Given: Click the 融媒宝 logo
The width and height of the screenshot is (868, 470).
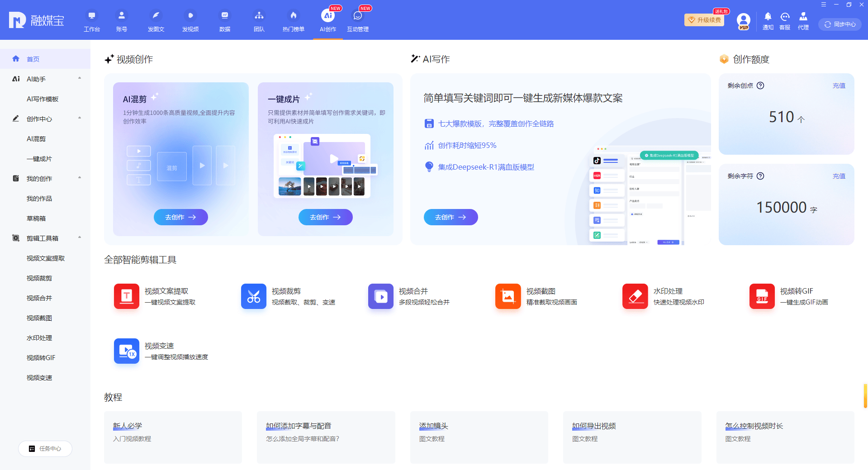Looking at the screenshot, I should (37, 20).
